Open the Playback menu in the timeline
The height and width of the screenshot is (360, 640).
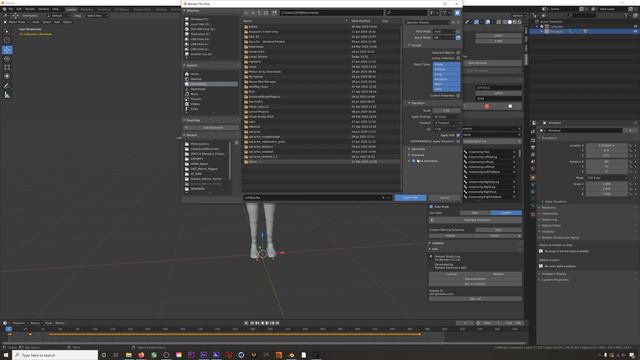pyautogui.click(x=19, y=323)
